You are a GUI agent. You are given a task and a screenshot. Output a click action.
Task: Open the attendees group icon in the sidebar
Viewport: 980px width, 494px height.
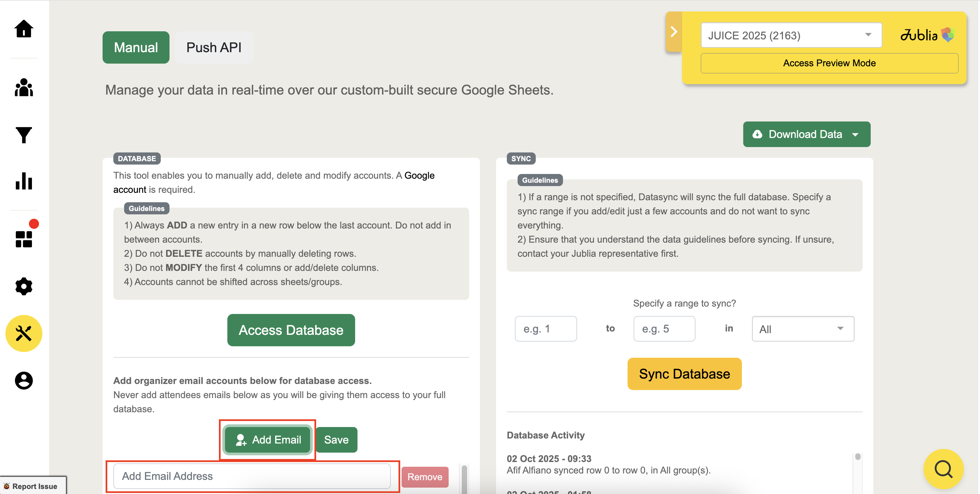24,87
